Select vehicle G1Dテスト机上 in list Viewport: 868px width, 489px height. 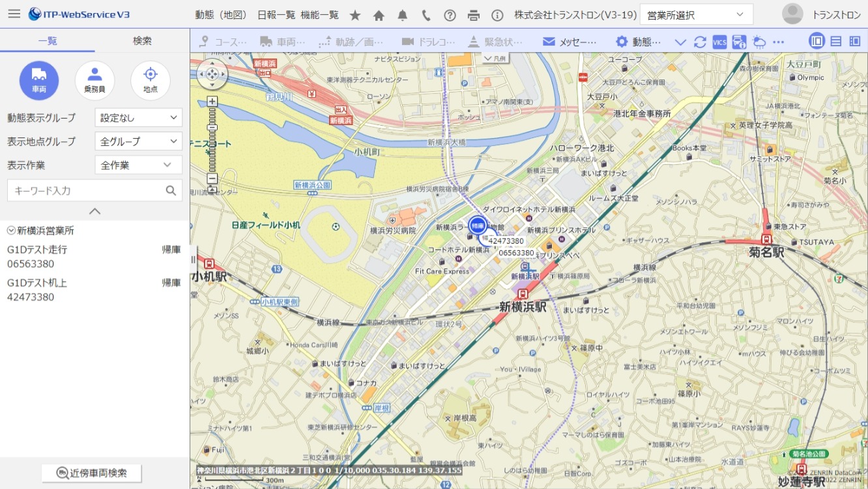tap(94, 290)
